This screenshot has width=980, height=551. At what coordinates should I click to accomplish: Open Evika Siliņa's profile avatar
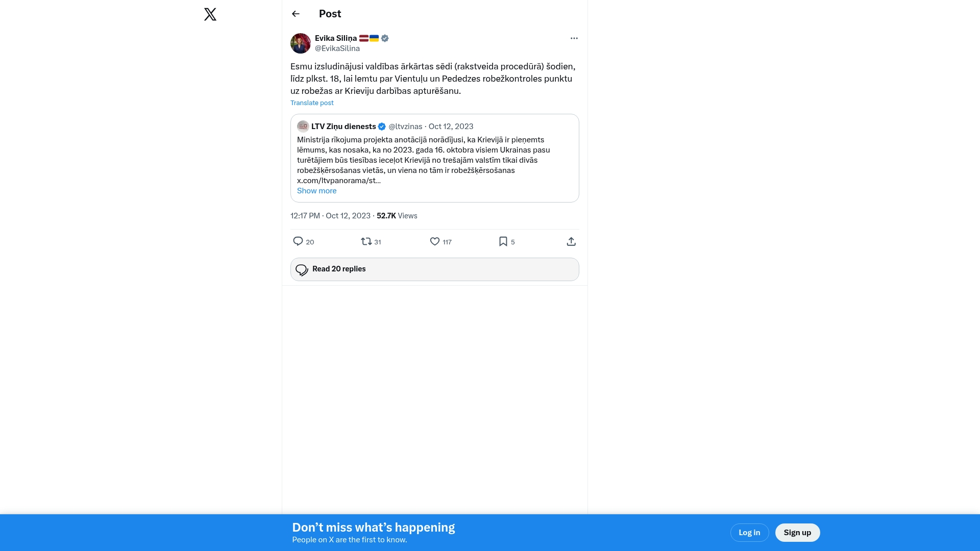301,43
